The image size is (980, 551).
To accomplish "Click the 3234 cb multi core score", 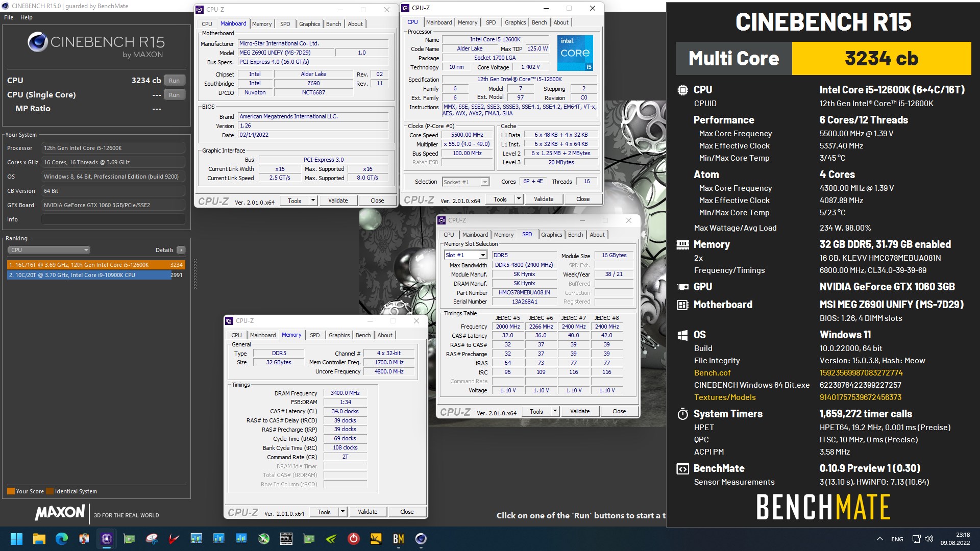I will coord(881,59).
